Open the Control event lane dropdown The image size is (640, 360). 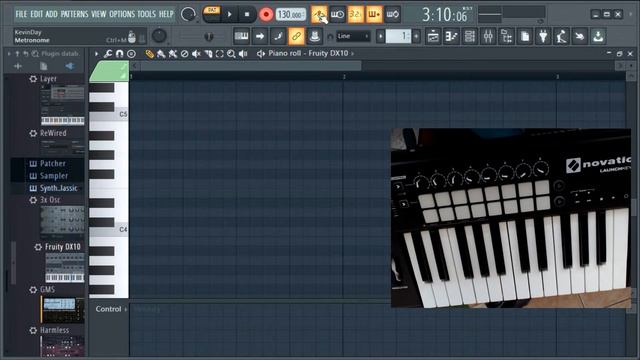point(111,309)
